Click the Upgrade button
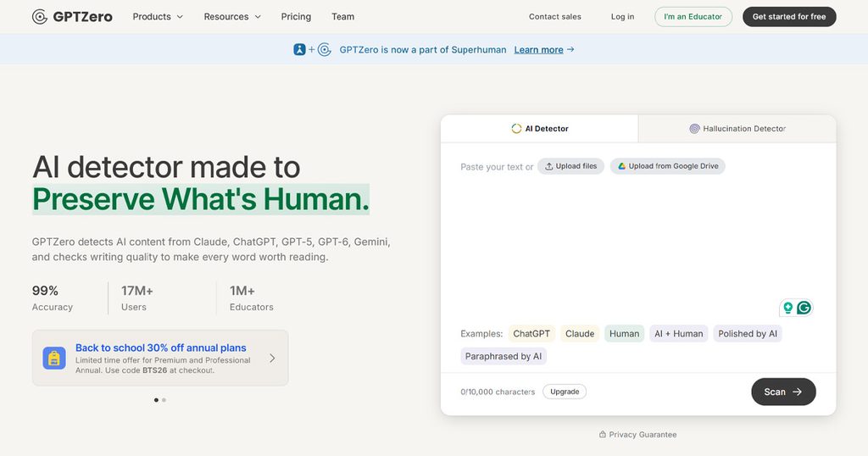The width and height of the screenshot is (868, 456). pos(565,392)
